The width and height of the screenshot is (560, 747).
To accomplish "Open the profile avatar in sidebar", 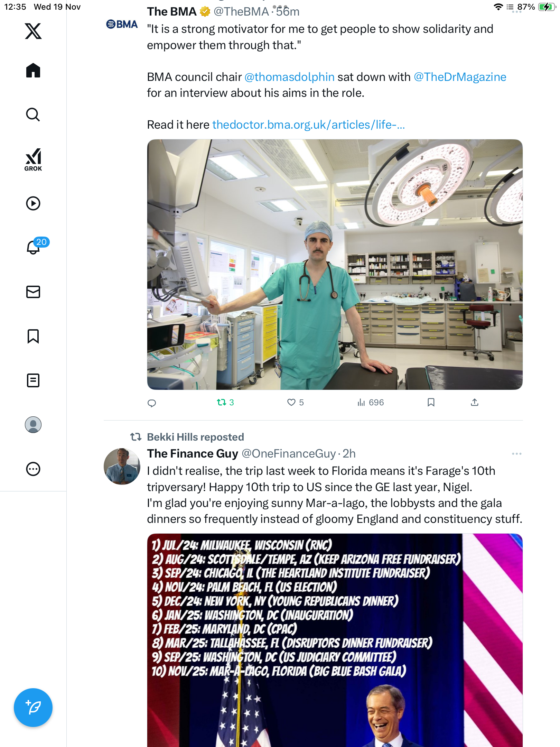I will pyautogui.click(x=33, y=425).
